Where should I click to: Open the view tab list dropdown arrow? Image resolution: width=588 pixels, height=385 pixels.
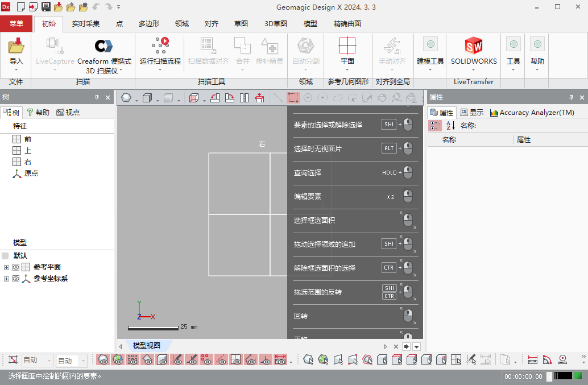(x=417, y=346)
